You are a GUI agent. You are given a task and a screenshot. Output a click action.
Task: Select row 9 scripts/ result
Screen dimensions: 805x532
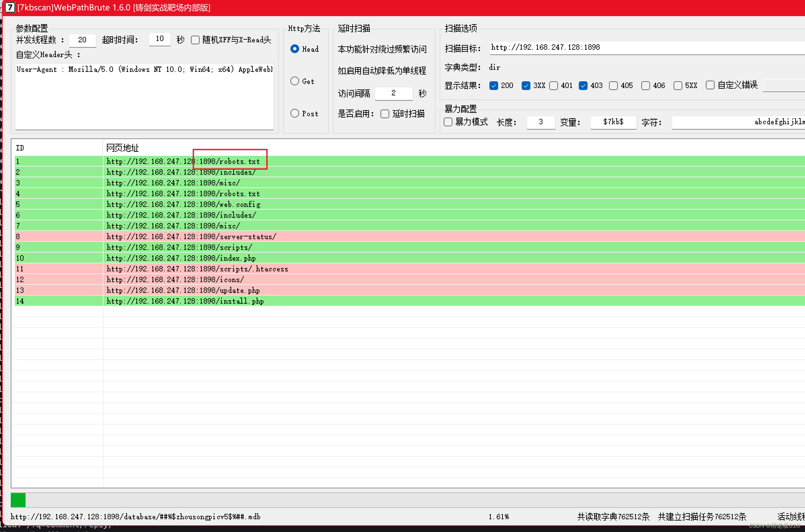pos(410,247)
